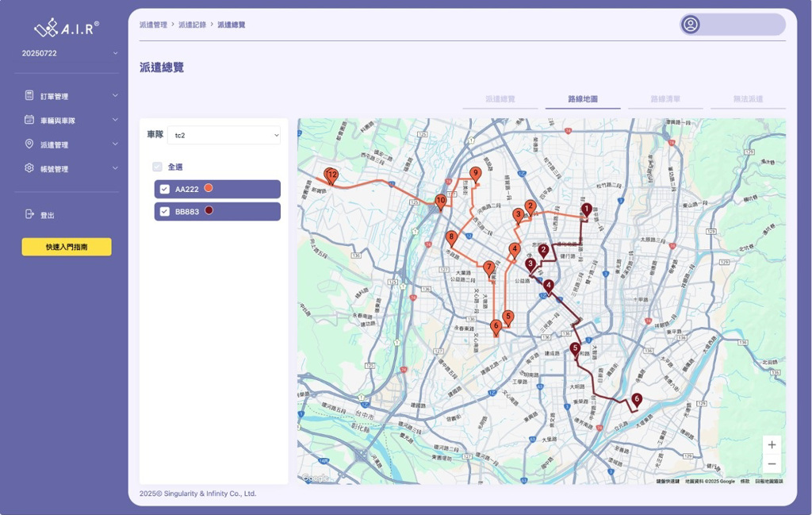Toggle the 全選 select-all checkbox

tap(157, 167)
